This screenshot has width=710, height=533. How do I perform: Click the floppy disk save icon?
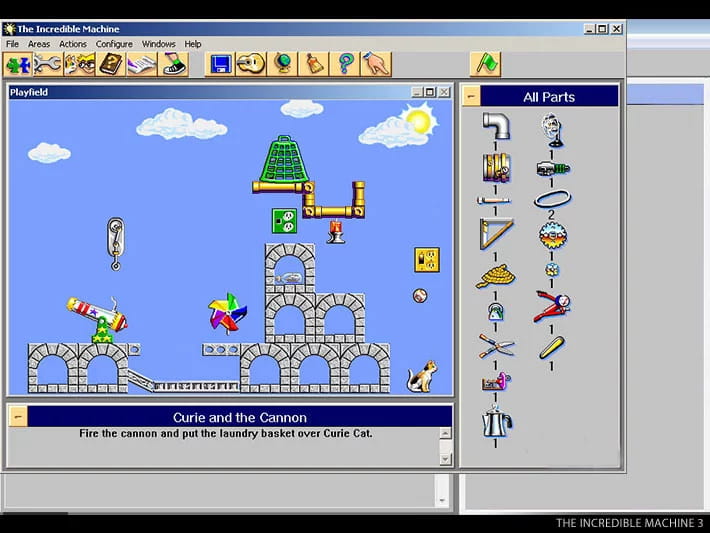pyautogui.click(x=220, y=64)
